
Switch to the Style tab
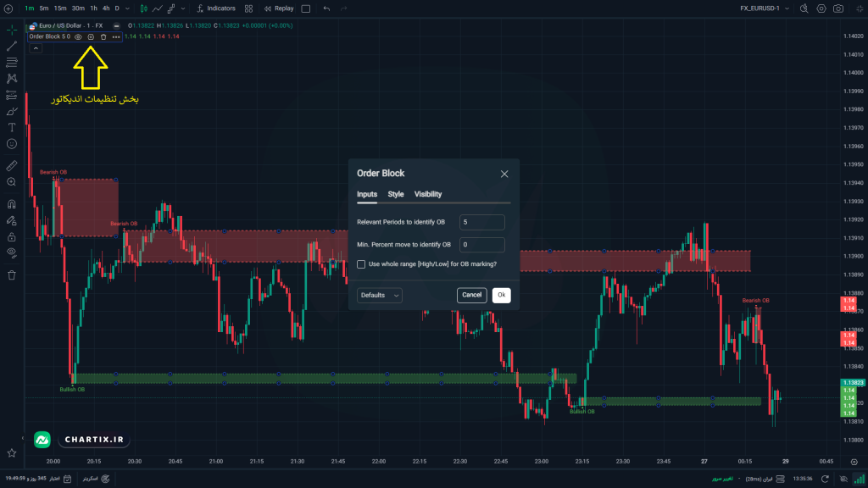pos(395,194)
